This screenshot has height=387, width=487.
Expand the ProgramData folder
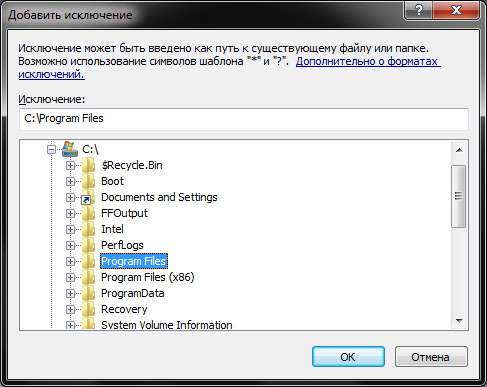70,293
